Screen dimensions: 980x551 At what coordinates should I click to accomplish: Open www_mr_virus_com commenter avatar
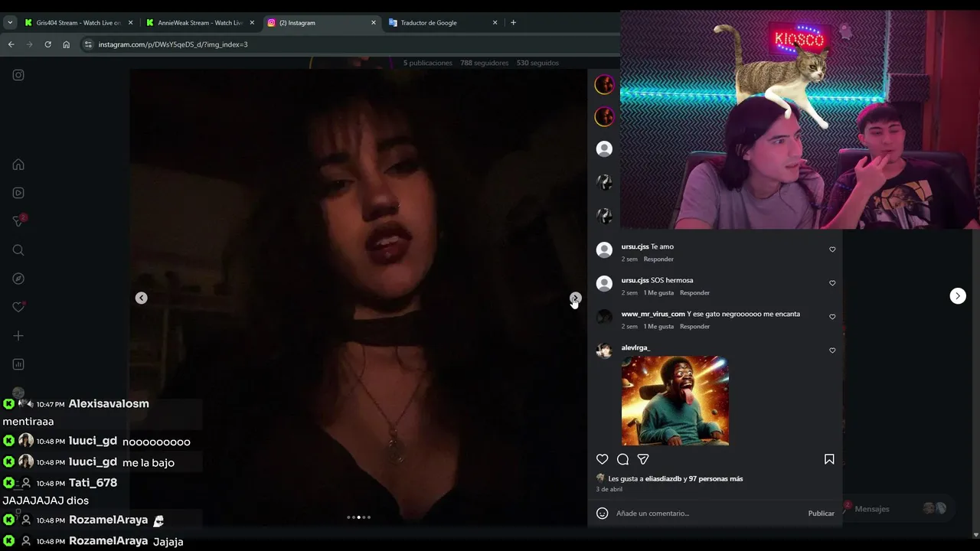point(604,317)
